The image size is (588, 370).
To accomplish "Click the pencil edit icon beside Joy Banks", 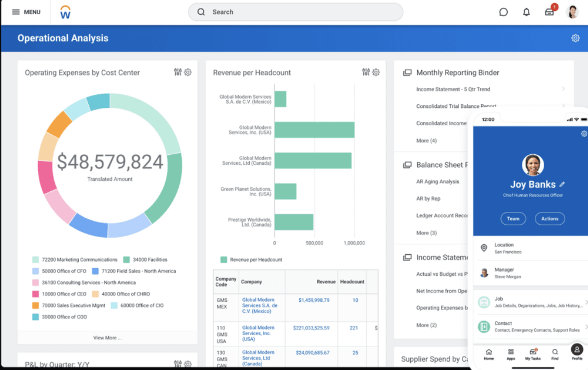I will pyautogui.click(x=562, y=184).
